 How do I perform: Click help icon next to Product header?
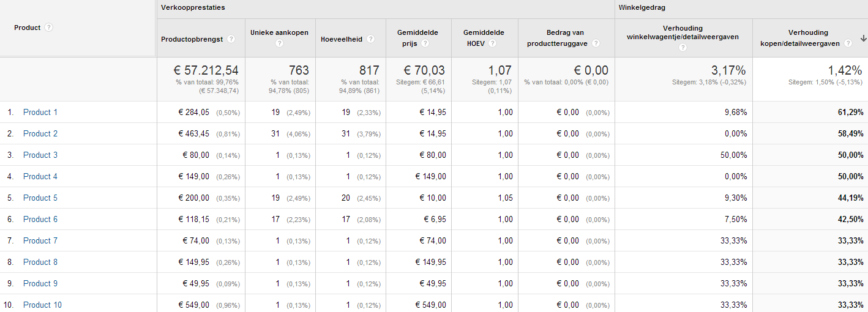pyautogui.click(x=49, y=28)
